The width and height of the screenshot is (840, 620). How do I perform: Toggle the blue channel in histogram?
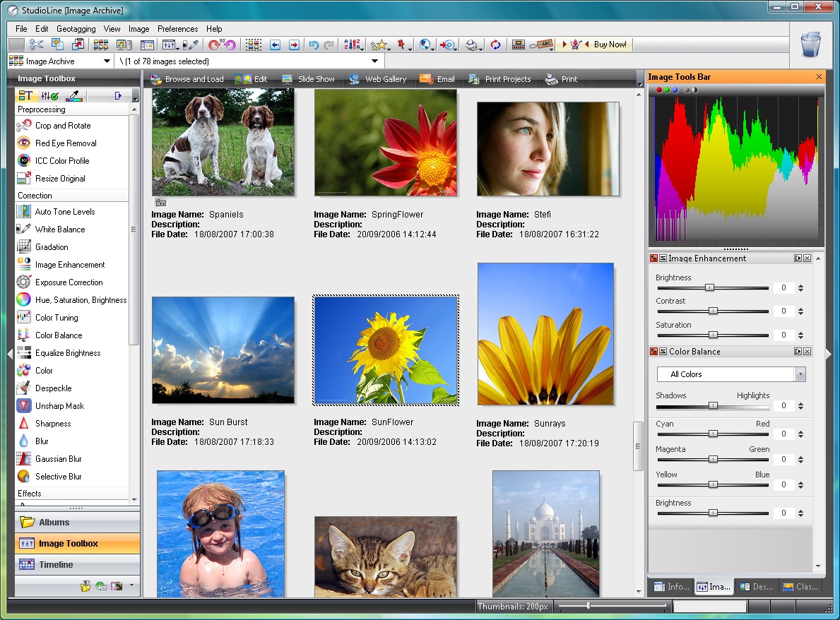(x=675, y=90)
